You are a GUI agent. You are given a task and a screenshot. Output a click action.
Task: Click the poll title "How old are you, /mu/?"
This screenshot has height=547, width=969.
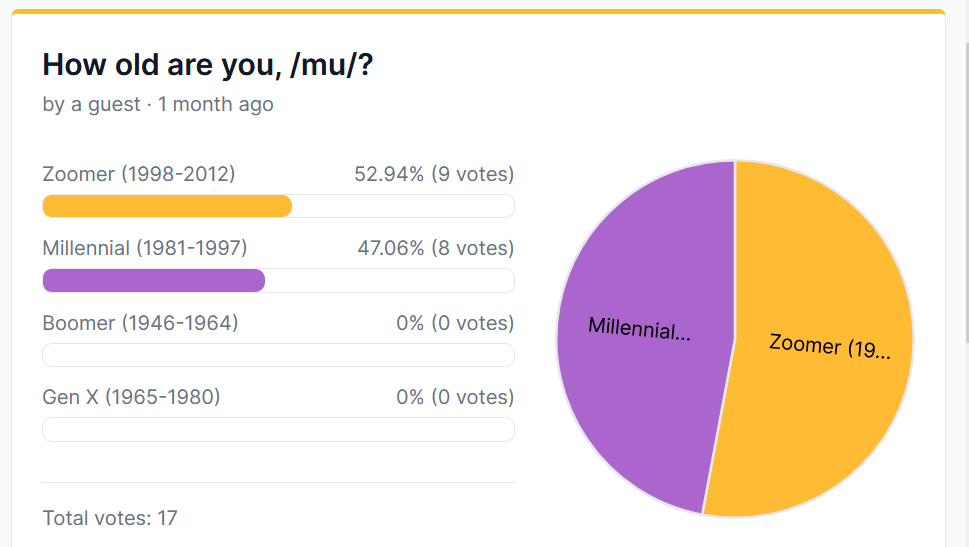208,64
